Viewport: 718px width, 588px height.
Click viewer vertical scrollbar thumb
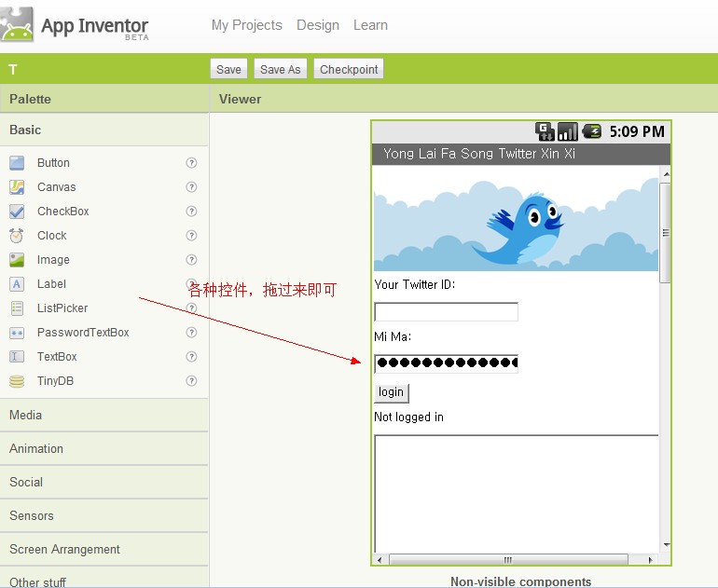[666, 232]
